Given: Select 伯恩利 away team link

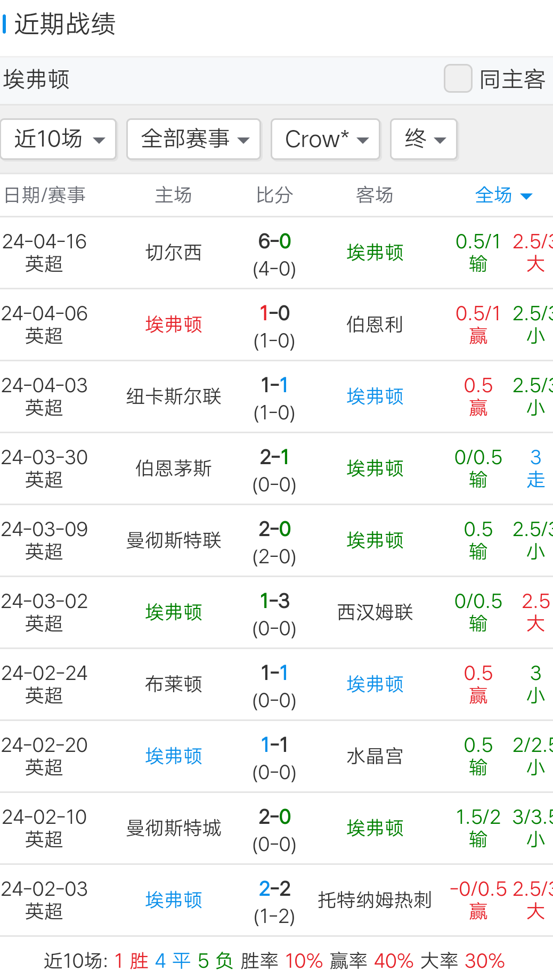Looking at the screenshot, I should pyautogui.click(x=375, y=325).
